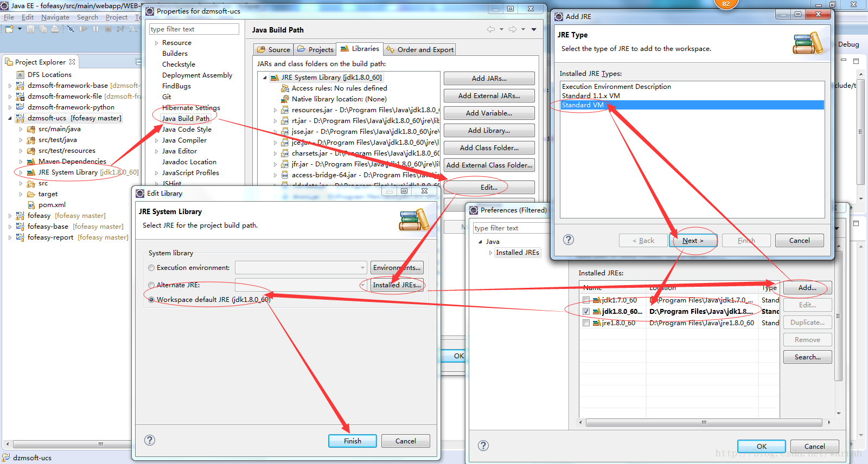The width and height of the screenshot is (868, 464).
Task: Check the jdk1.7.0_60 checkbox
Action: point(586,300)
